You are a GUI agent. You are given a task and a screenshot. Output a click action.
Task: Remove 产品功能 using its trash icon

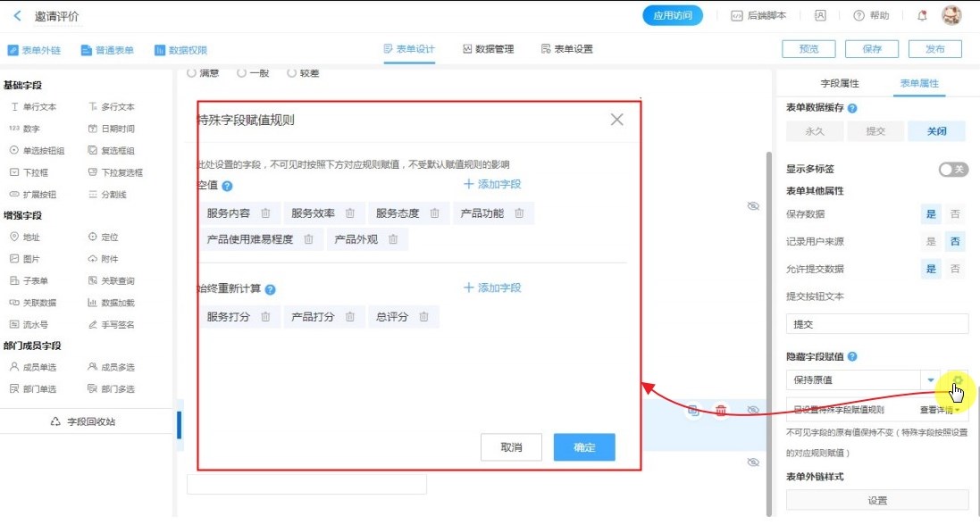point(518,213)
